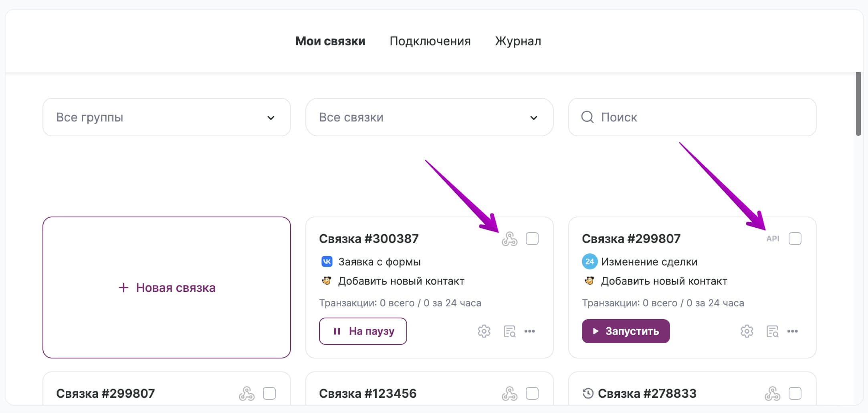Click the plus icon of Новая связка
This screenshot has width=868, height=413.
(x=123, y=287)
